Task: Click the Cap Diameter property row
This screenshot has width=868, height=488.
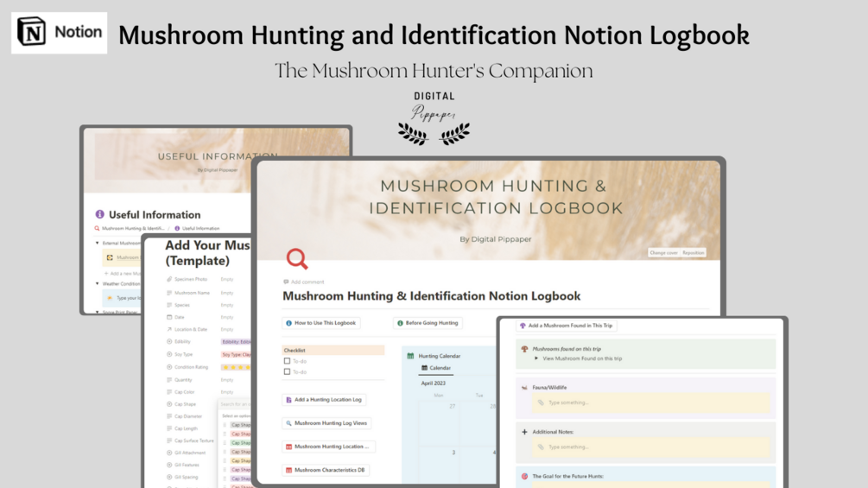Action: pos(184,416)
